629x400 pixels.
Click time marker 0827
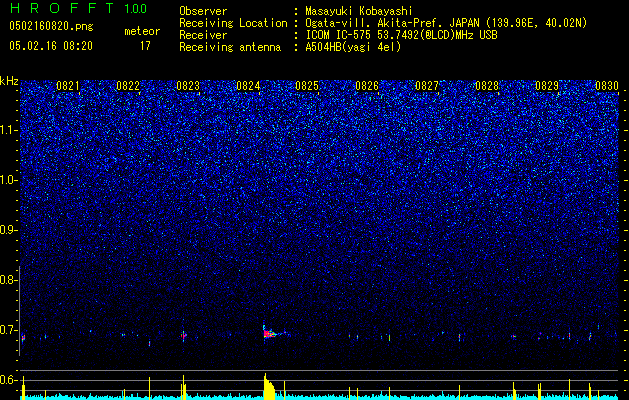tap(427, 86)
